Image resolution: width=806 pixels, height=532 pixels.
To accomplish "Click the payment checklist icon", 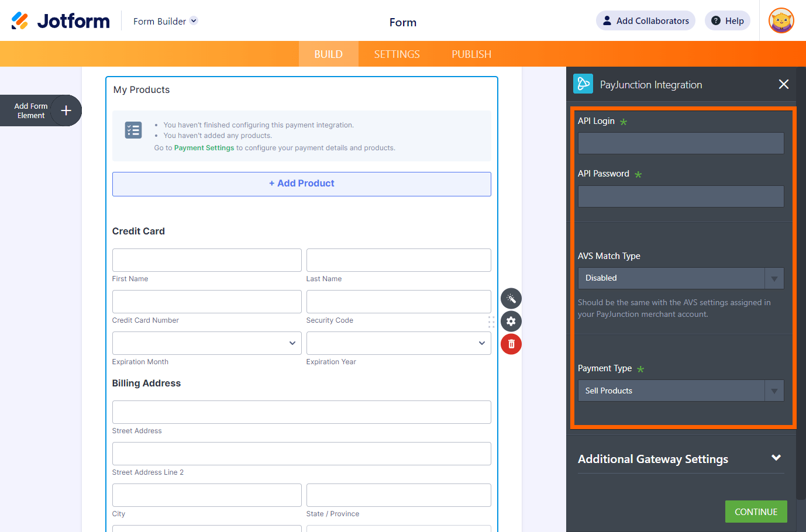I will tap(133, 130).
